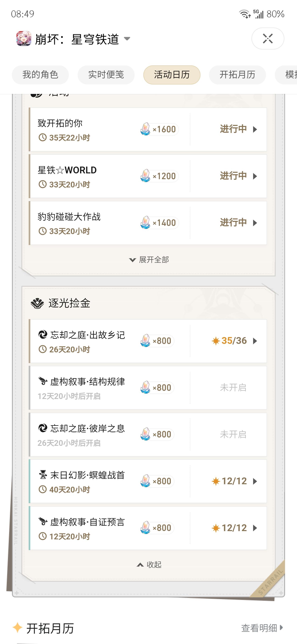Click the Honkai Star Rail game avatar icon
The width and height of the screenshot is (297, 644).
click(x=24, y=39)
